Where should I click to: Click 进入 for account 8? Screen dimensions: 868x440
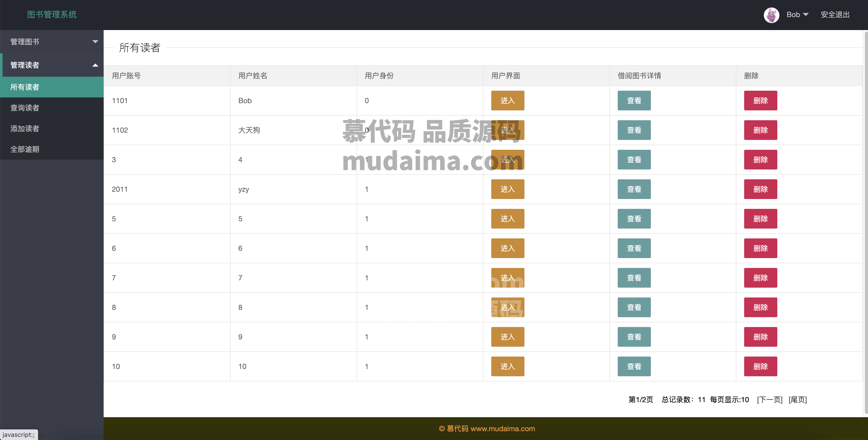point(508,307)
